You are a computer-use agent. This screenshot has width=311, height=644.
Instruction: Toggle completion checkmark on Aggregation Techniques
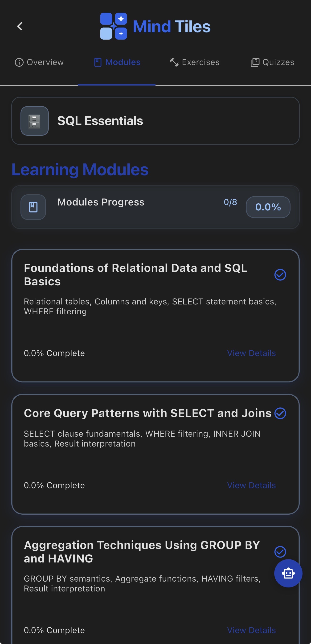click(x=280, y=552)
